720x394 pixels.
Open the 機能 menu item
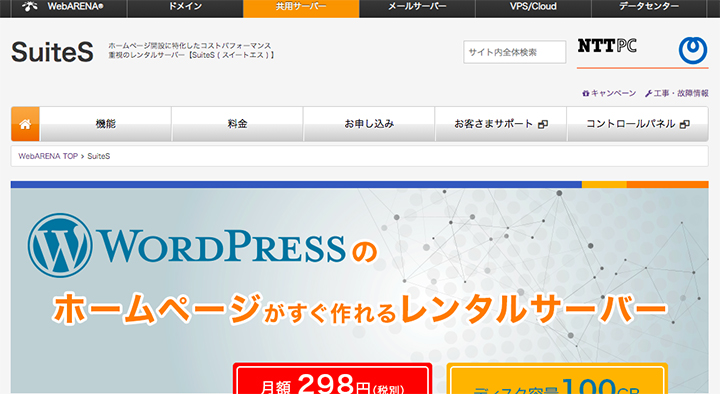pyautogui.click(x=106, y=124)
